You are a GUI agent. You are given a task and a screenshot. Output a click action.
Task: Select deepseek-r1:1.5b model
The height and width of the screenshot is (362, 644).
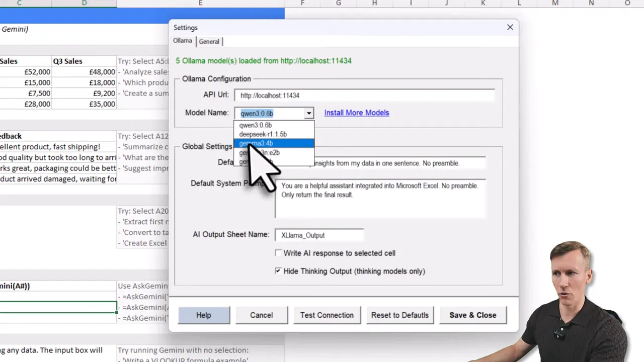(263, 134)
